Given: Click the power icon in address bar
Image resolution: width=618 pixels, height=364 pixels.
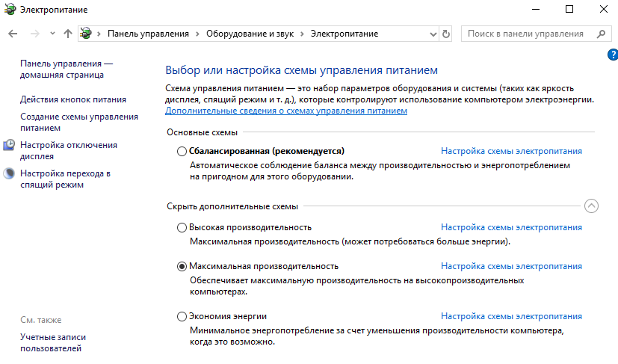Looking at the screenshot, I should 87,34.
